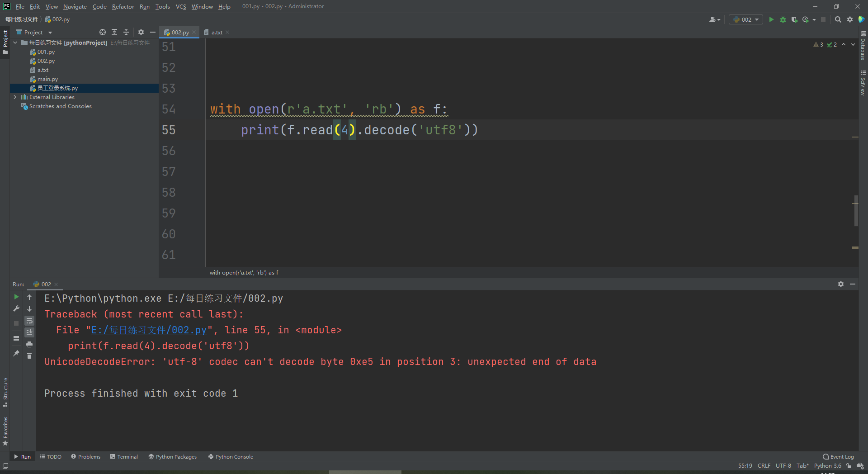Open Search Everywhere magnifier icon
The height and width of the screenshot is (474, 868).
click(838, 19)
